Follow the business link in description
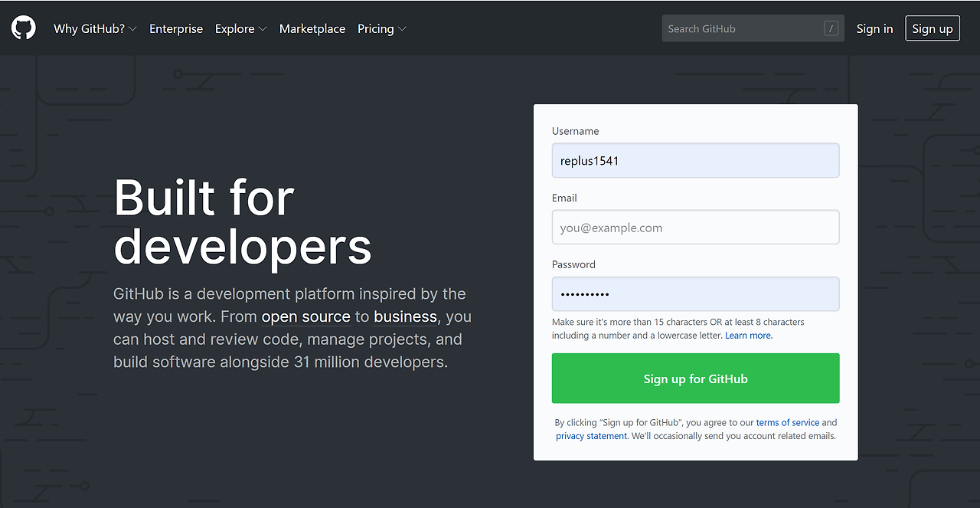The width and height of the screenshot is (980, 508). click(406, 316)
